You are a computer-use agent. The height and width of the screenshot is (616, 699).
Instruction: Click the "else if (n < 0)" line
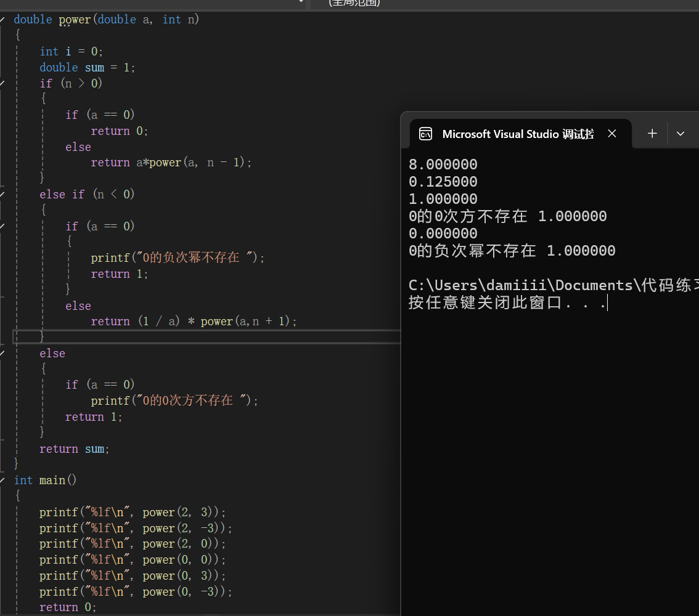[87, 194]
